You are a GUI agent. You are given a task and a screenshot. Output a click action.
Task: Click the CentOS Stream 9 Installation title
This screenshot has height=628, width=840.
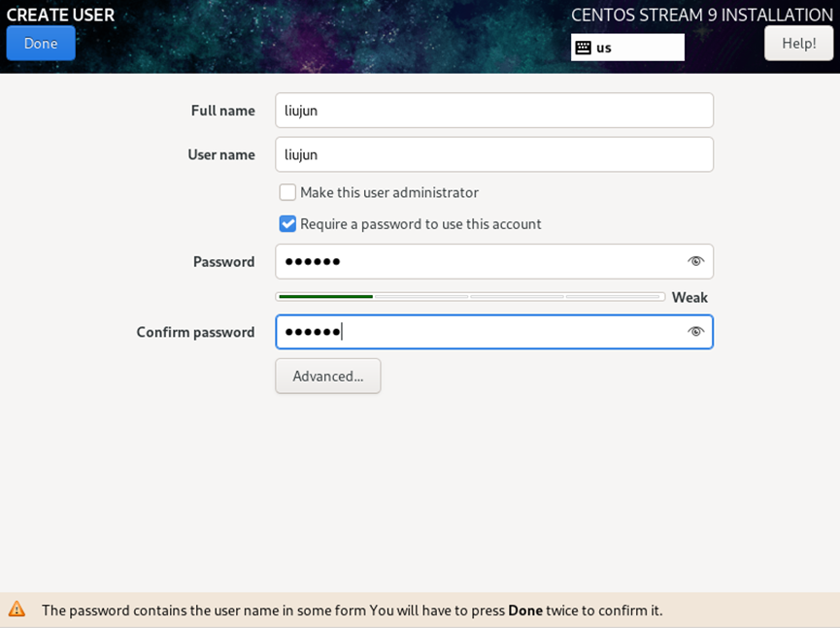pyautogui.click(x=701, y=15)
